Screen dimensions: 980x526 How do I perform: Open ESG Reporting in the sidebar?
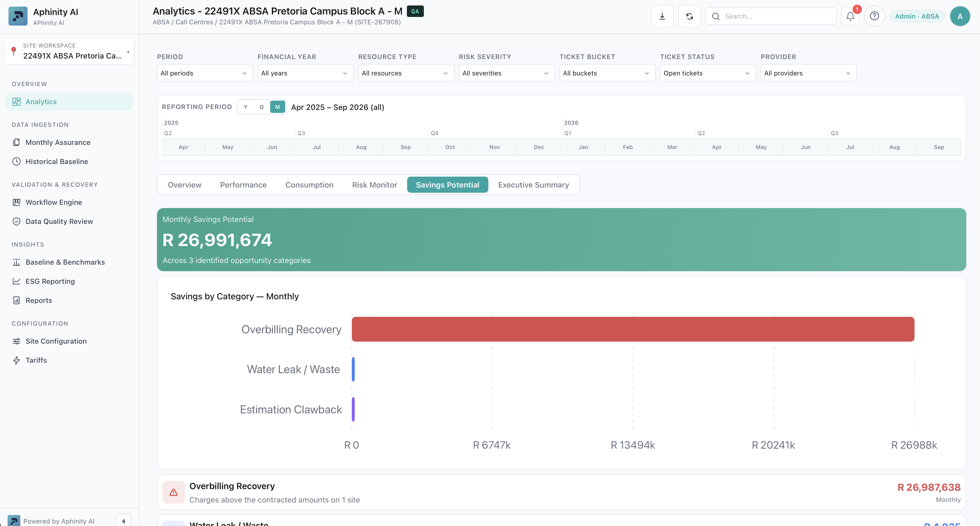(69, 281)
